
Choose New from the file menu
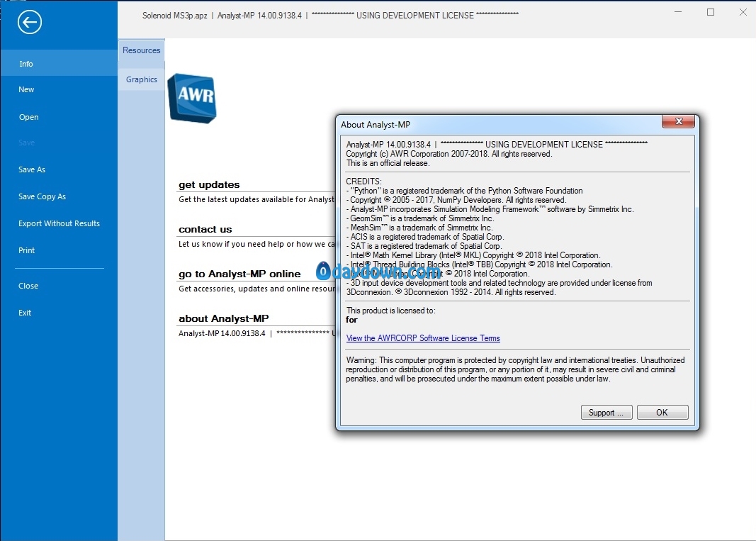point(26,89)
